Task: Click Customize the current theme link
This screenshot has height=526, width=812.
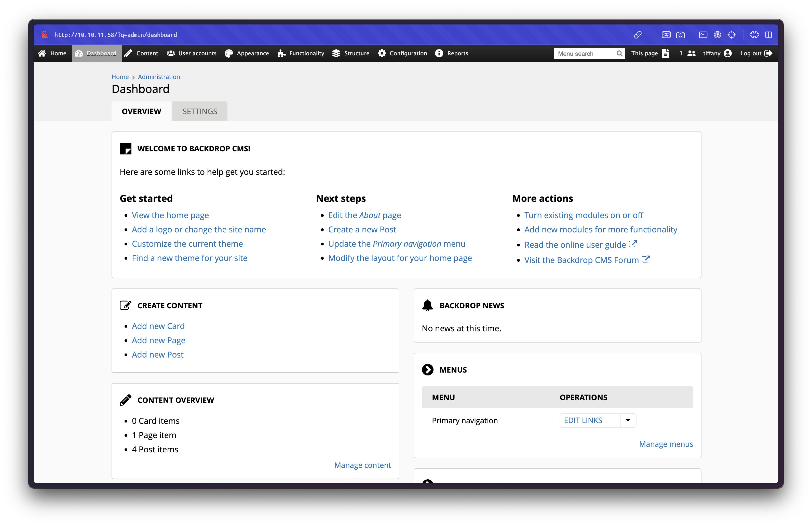Action: tap(187, 244)
